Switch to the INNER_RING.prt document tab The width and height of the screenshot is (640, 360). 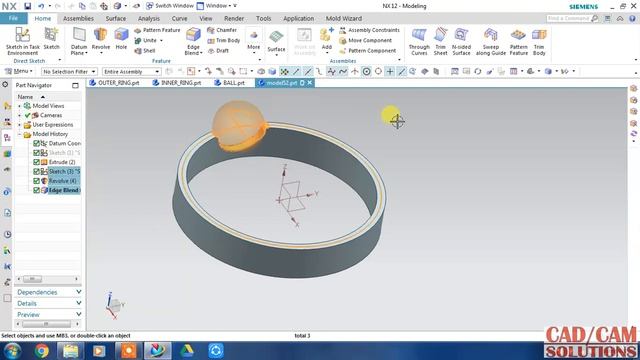point(177,83)
